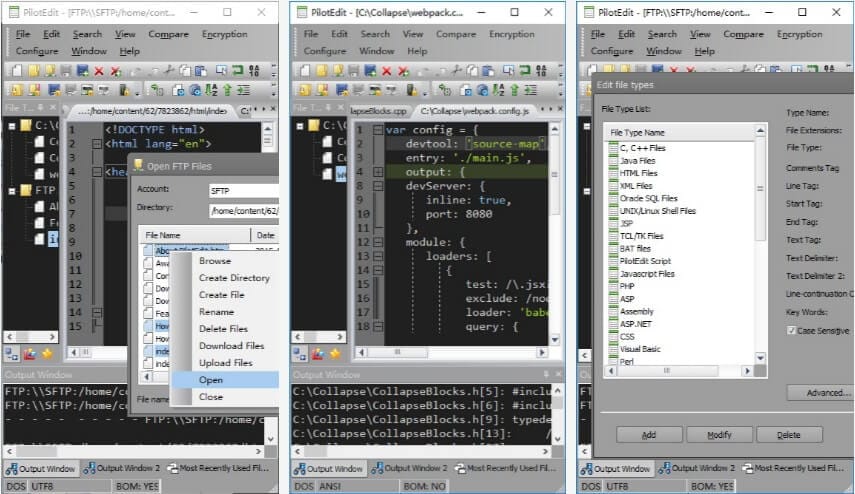Choose Create Directory from context menu
Viewport: 855px width, 494px height.
point(234,278)
